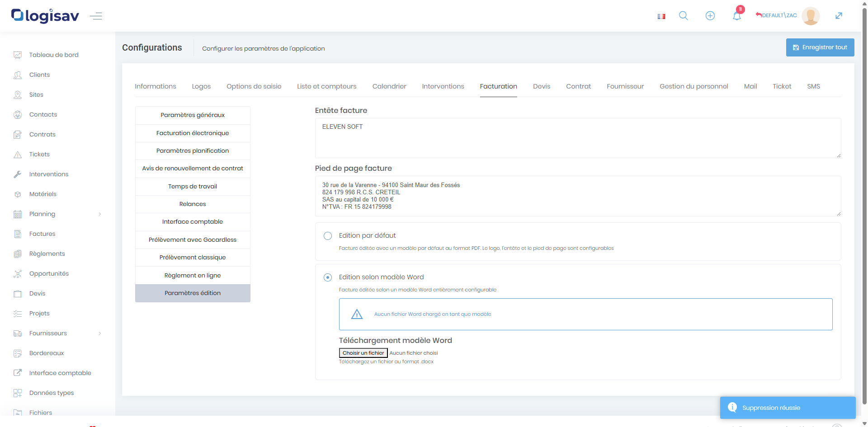Expand the Planning submenu chevron
The width and height of the screenshot is (868, 427).
pyautogui.click(x=100, y=214)
